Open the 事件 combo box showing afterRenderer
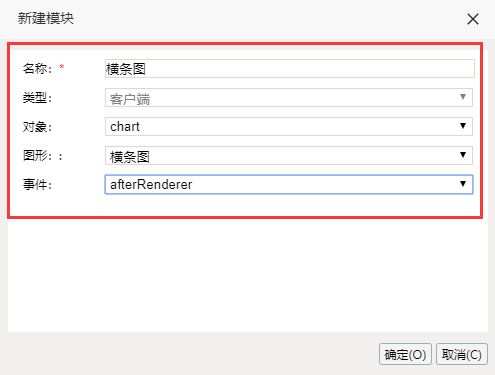The image size is (495, 375). tap(289, 184)
